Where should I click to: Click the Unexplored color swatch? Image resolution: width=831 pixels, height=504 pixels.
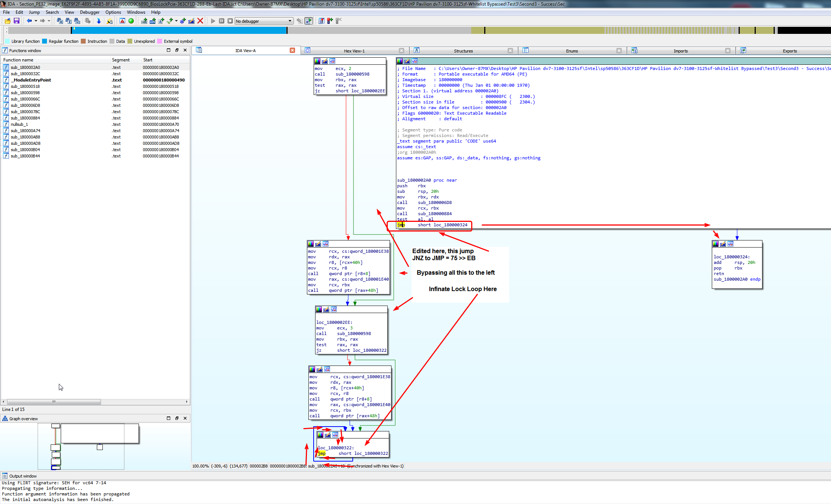[130, 41]
